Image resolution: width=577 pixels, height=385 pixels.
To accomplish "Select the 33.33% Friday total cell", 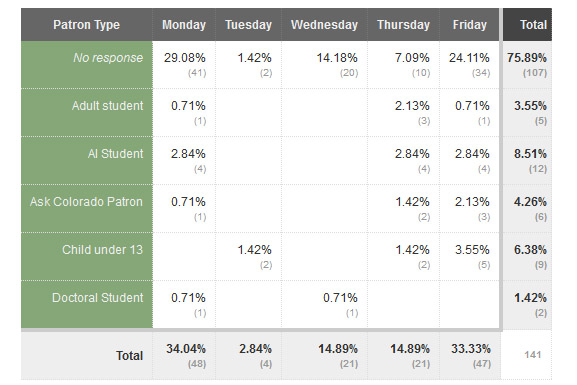I will pyautogui.click(x=470, y=356).
